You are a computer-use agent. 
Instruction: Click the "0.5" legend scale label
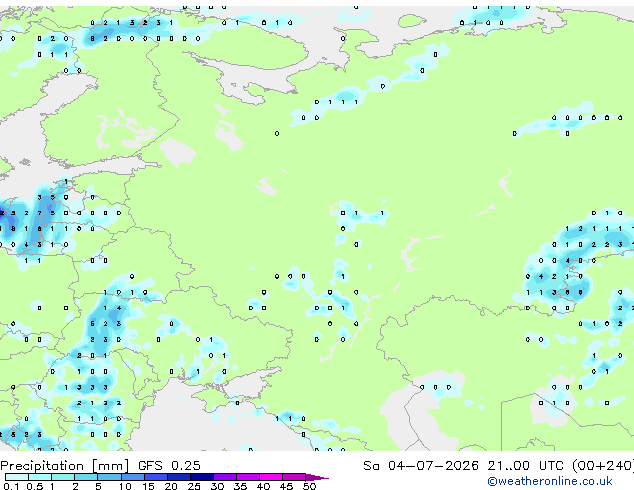click(34, 486)
